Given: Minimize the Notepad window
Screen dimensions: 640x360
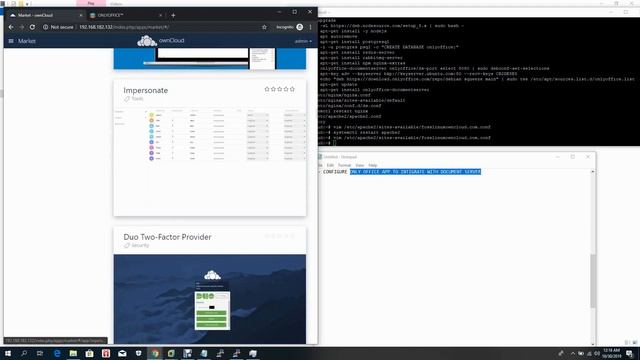Looking at the screenshot, I should coord(558,157).
